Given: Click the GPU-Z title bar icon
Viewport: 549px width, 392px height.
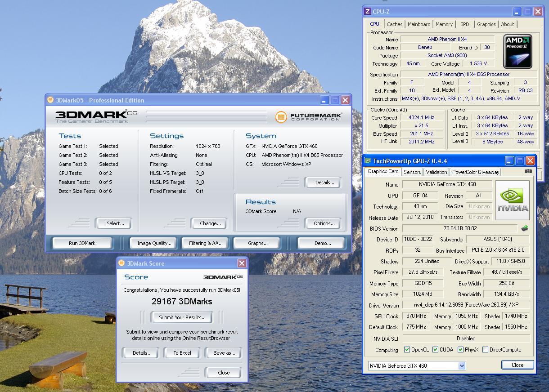Looking at the screenshot, I should pos(368,161).
